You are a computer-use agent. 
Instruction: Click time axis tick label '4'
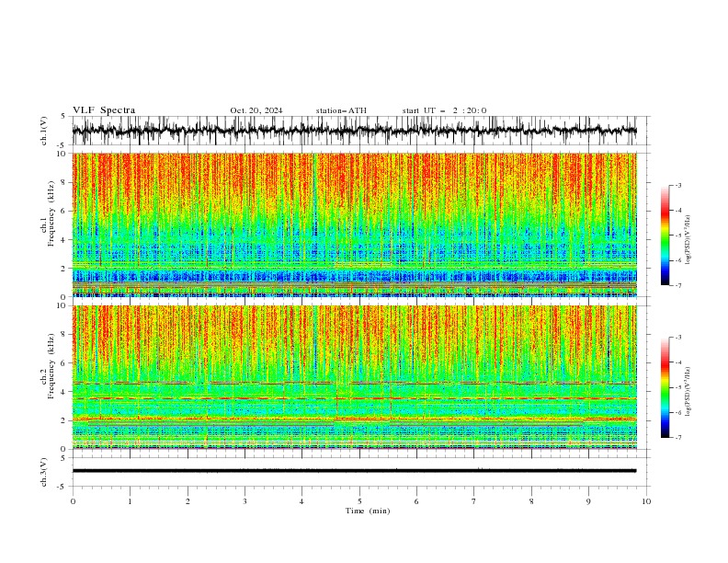coord(301,501)
